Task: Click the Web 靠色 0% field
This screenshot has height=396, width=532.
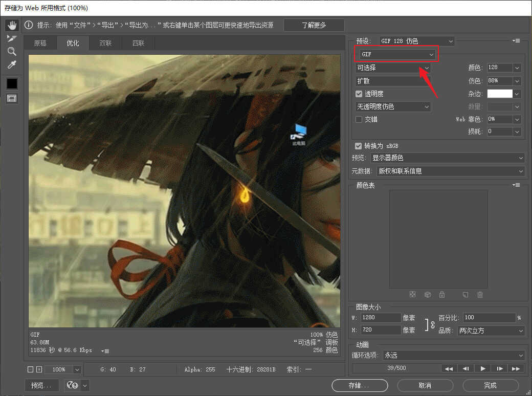Action: coord(500,119)
